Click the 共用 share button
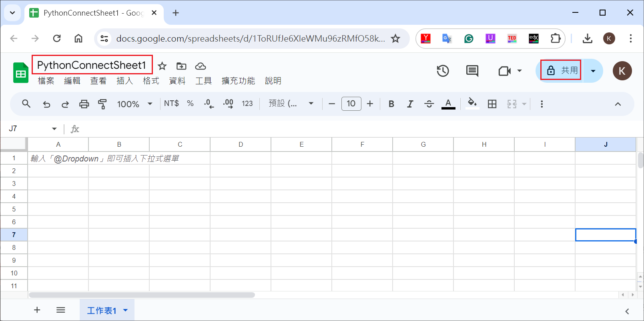 [561, 70]
